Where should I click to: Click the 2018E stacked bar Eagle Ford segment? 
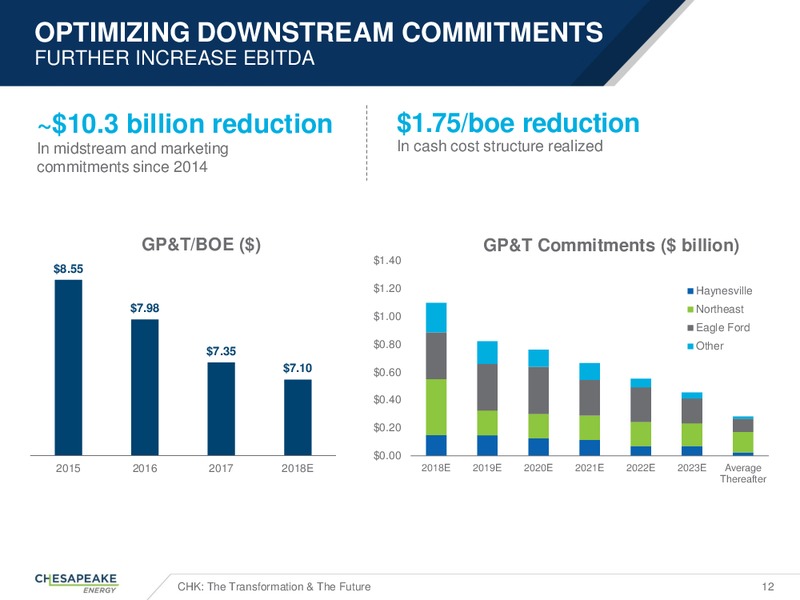coord(436,356)
